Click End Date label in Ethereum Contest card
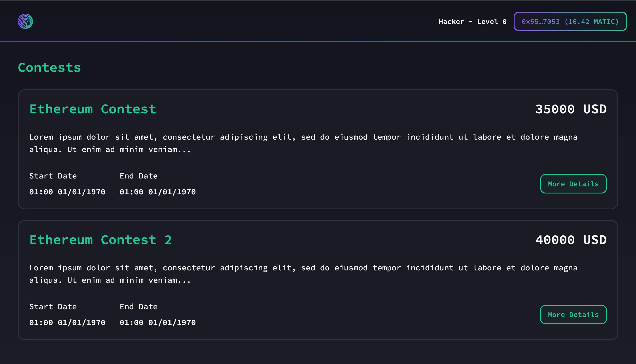Screen dimensions: 636x364 [x=139, y=176]
